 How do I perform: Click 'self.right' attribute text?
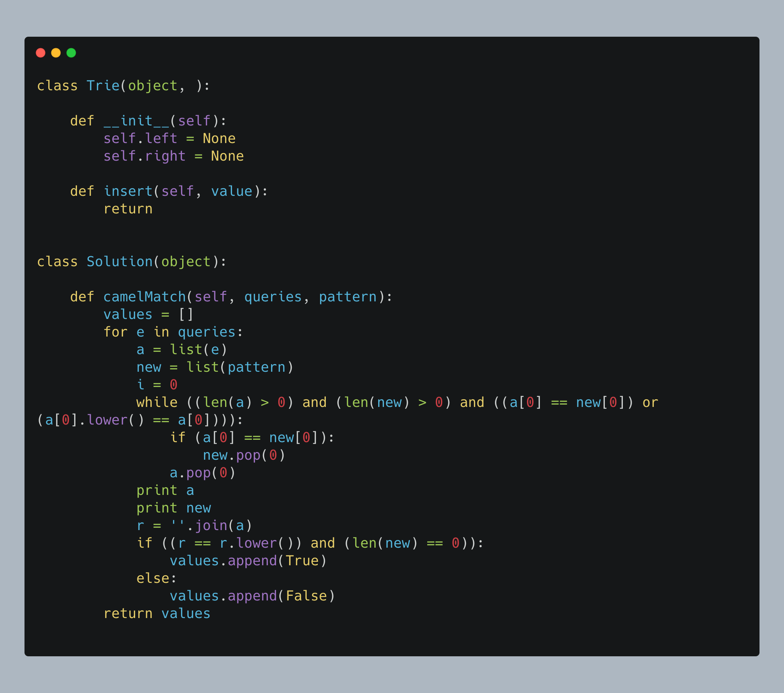pyautogui.click(x=144, y=156)
